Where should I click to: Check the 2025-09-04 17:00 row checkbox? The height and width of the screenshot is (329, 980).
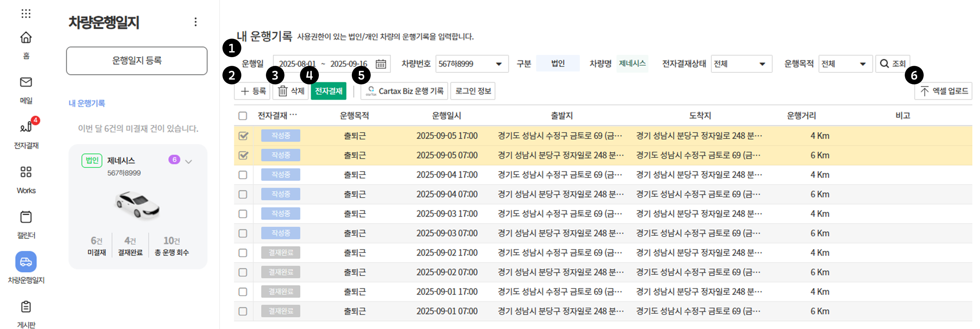click(243, 175)
